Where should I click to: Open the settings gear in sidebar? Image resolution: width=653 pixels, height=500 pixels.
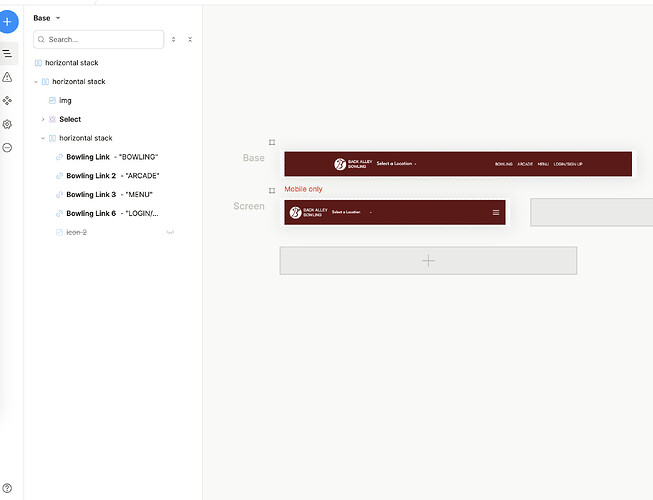click(8, 124)
